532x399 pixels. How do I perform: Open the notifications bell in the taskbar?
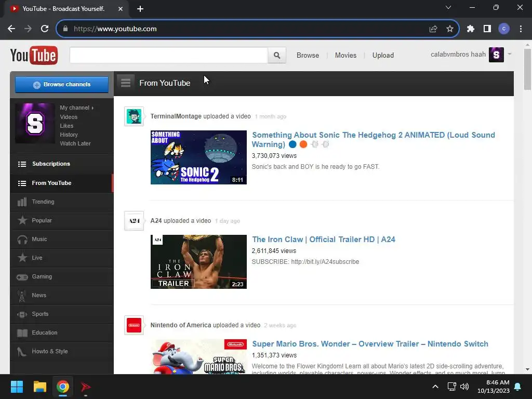pyautogui.click(x=518, y=387)
